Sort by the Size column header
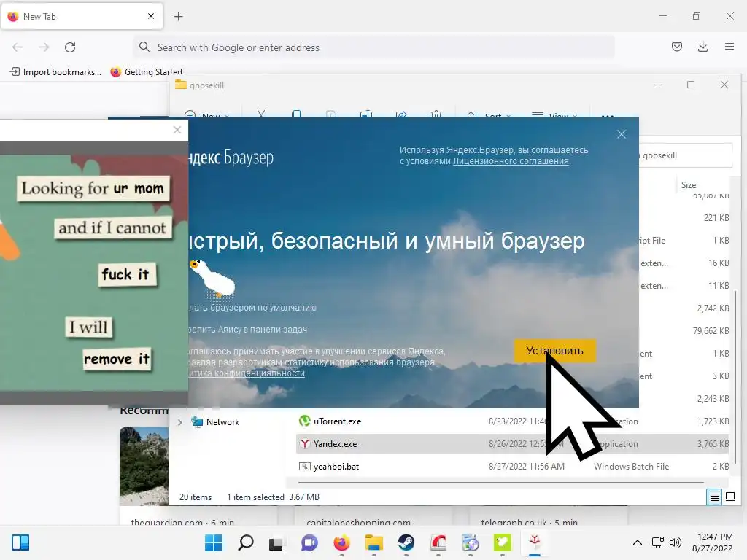The height and width of the screenshot is (560, 747). coord(689,185)
